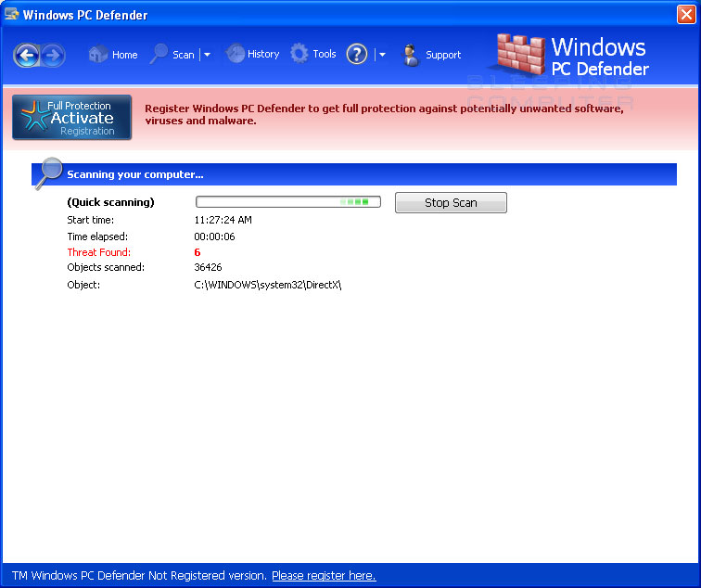Click the 'Objects scanned:' label
The image size is (701, 588).
pos(106,267)
